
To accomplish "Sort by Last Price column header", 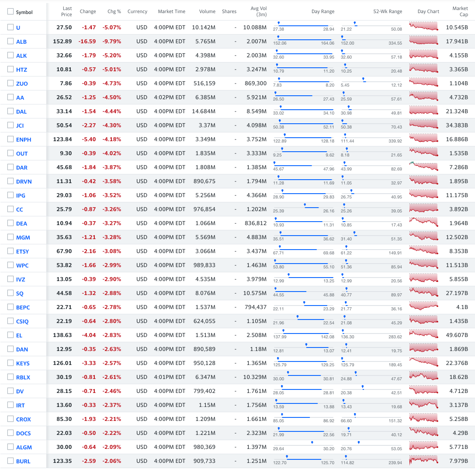I will (x=66, y=11).
